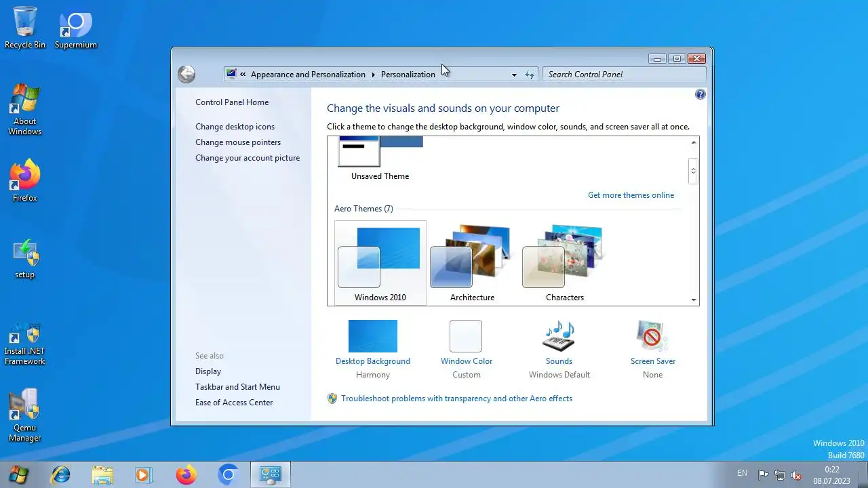Select the Characters theme

click(x=564, y=263)
